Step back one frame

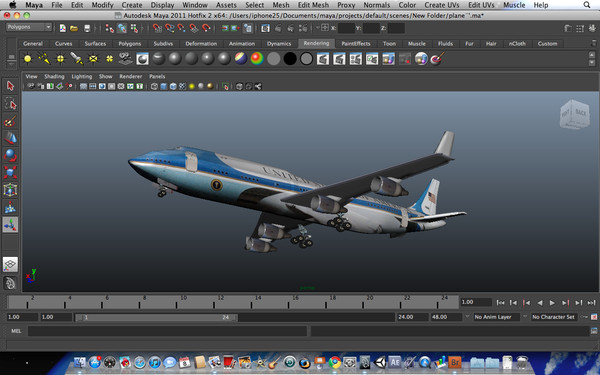tap(514, 303)
